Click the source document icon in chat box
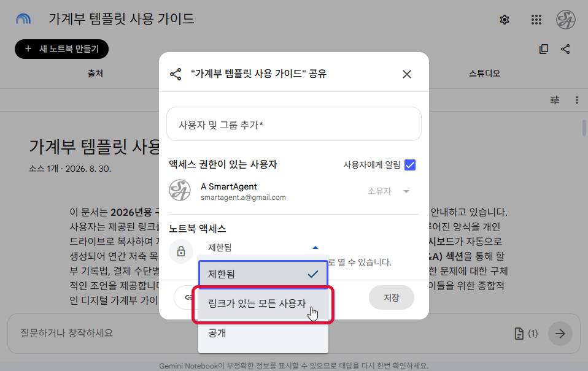 pos(519,333)
